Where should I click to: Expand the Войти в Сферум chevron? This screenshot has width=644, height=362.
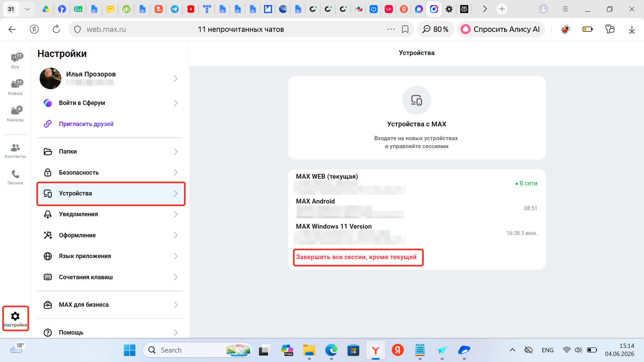tap(176, 103)
